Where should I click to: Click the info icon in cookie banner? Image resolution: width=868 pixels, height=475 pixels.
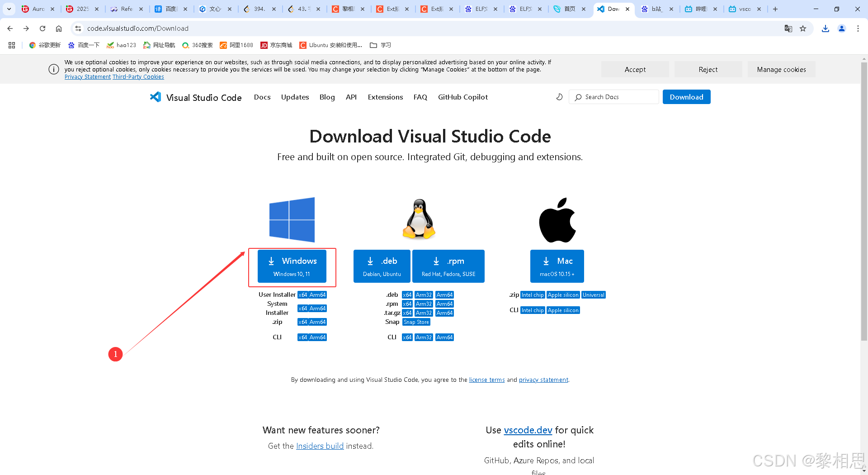pos(54,69)
